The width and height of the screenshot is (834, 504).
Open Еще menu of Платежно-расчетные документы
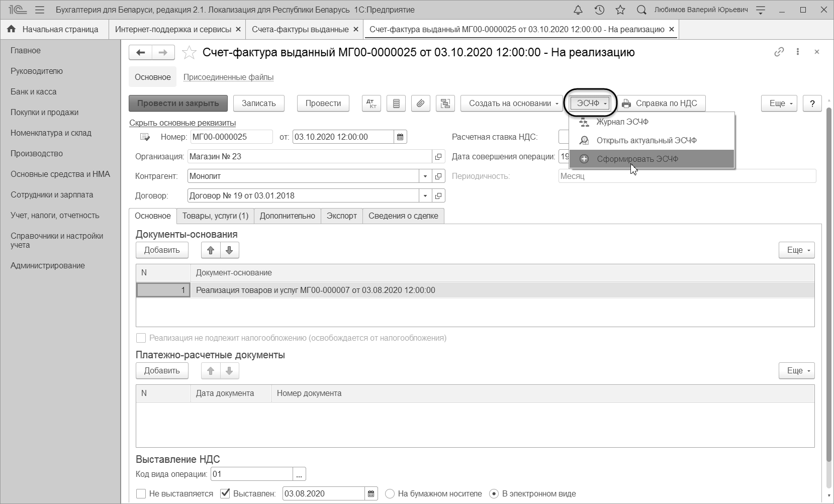797,370
